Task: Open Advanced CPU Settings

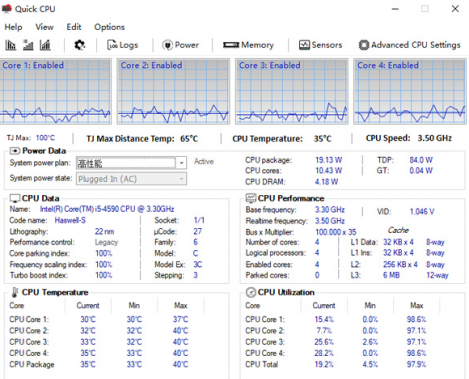Action: tap(410, 45)
